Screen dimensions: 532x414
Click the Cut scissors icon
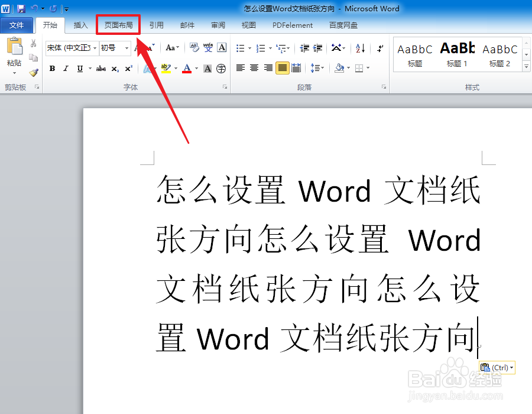(33, 43)
